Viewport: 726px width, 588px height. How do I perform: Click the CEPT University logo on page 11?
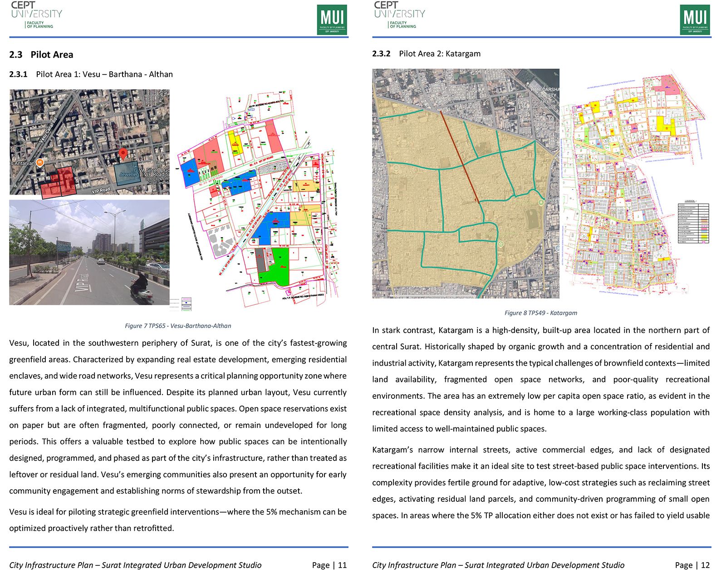(36, 15)
